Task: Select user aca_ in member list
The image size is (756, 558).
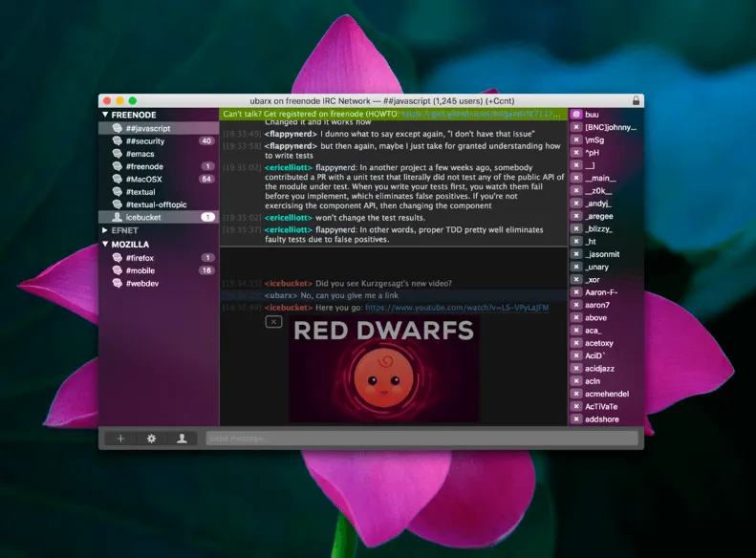Action: click(x=593, y=330)
